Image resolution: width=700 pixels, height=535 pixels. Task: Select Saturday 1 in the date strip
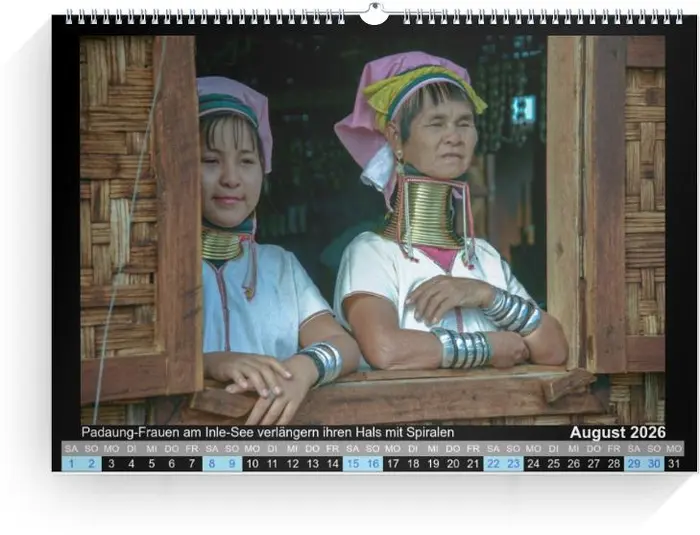(x=71, y=464)
